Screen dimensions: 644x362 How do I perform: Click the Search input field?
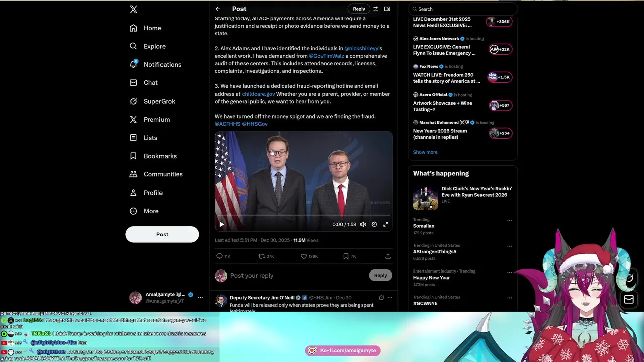pyautogui.click(x=463, y=9)
